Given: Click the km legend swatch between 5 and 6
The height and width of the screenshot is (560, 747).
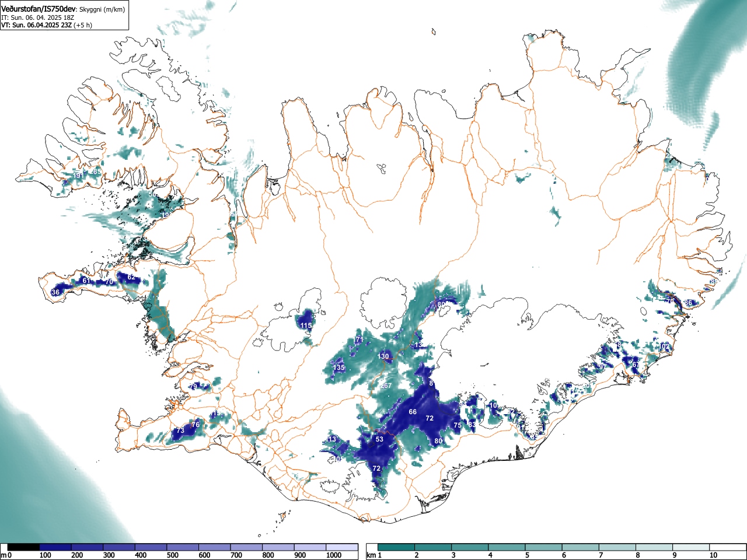Looking at the screenshot, I should point(544,547).
